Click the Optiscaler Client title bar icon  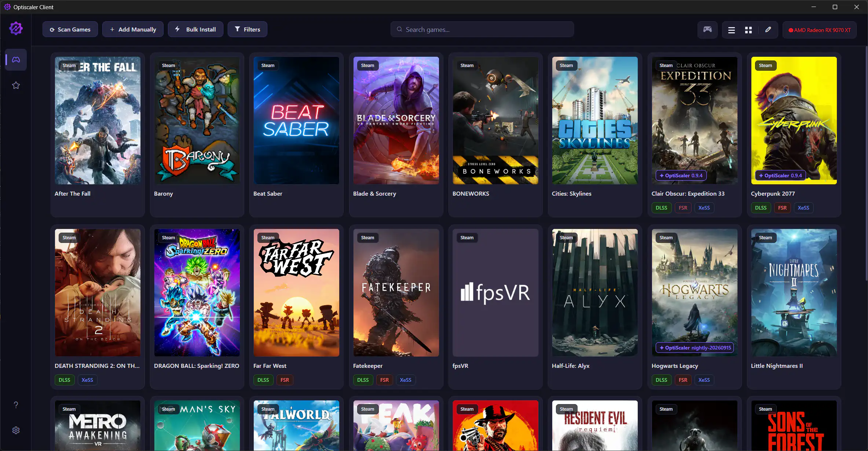point(7,7)
